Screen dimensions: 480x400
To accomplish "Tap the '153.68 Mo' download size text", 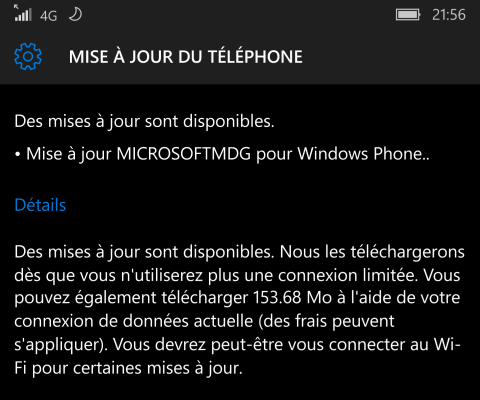I will [292, 298].
